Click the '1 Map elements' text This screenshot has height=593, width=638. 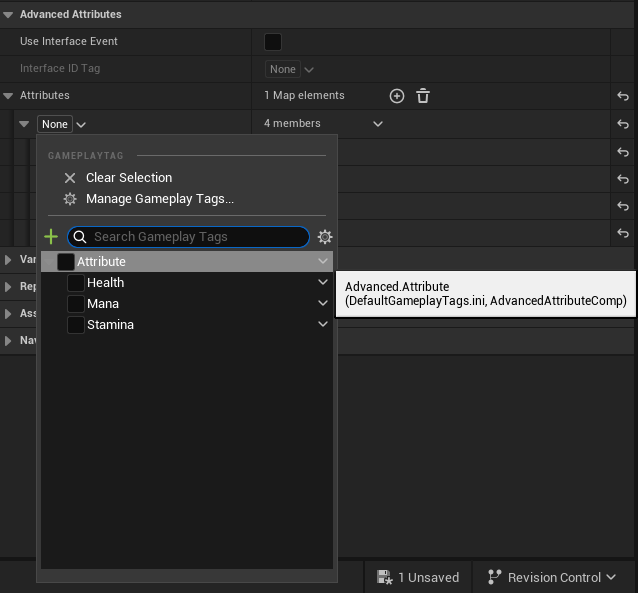click(304, 96)
